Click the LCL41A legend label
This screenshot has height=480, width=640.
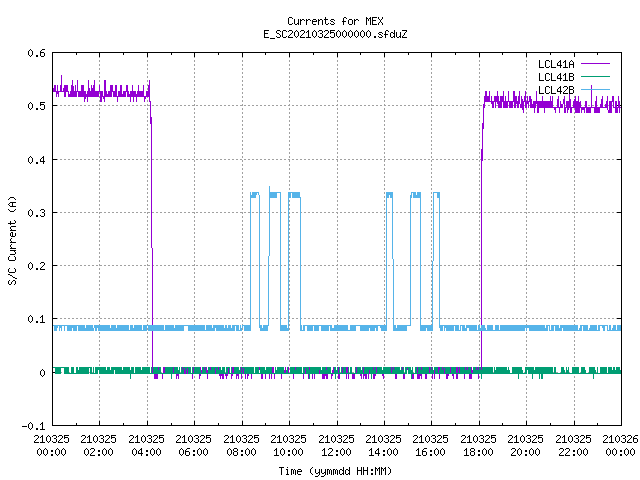pos(556,64)
